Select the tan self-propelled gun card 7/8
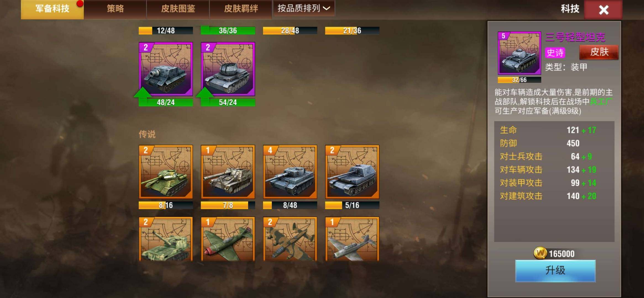Viewport: 644px width, 298px height. click(x=228, y=172)
